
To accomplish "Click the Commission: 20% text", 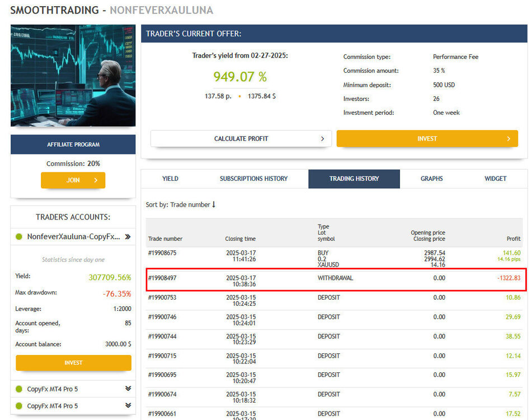I will coord(73,164).
